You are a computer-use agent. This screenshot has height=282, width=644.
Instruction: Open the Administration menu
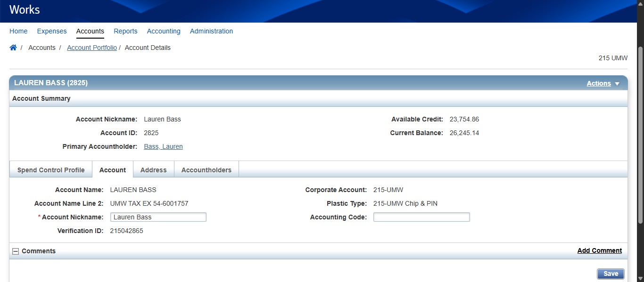click(211, 31)
